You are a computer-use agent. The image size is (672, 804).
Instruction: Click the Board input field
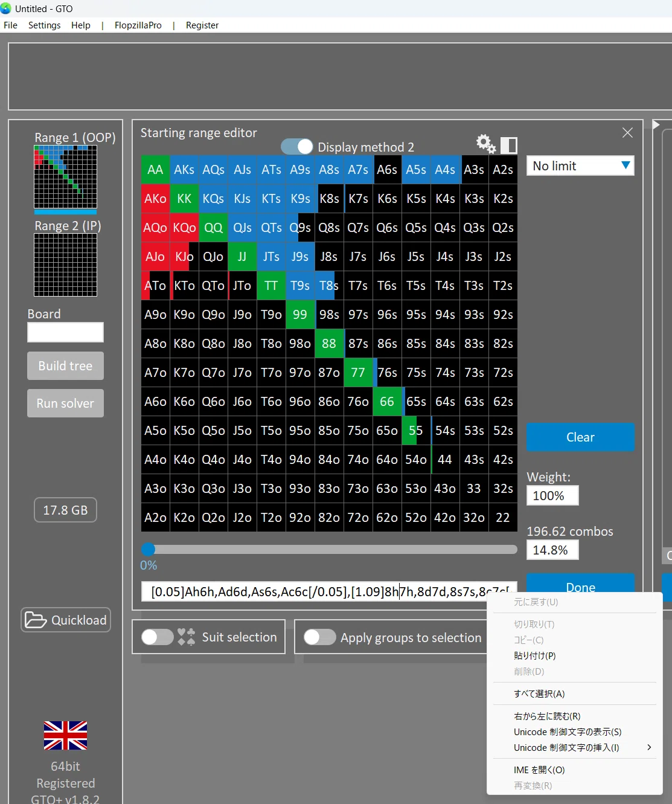tap(65, 332)
